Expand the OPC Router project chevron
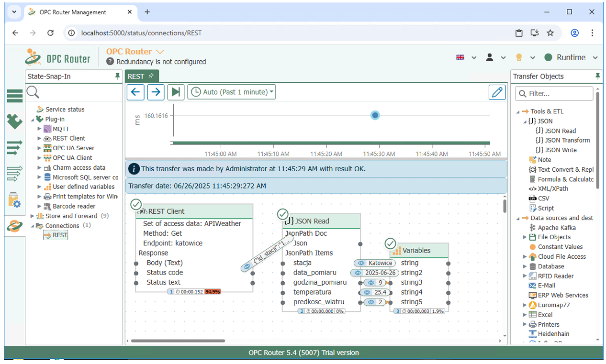This screenshot has width=606, height=364. click(x=160, y=52)
